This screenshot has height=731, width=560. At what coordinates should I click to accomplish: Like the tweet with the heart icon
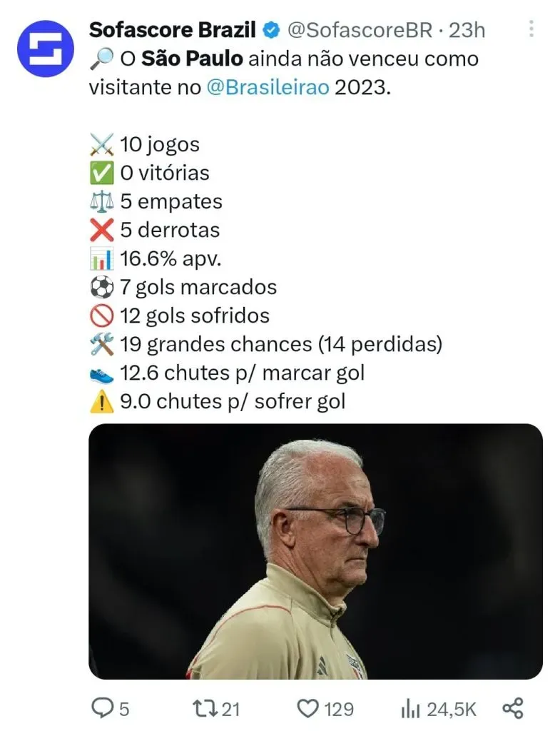pos(307,708)
